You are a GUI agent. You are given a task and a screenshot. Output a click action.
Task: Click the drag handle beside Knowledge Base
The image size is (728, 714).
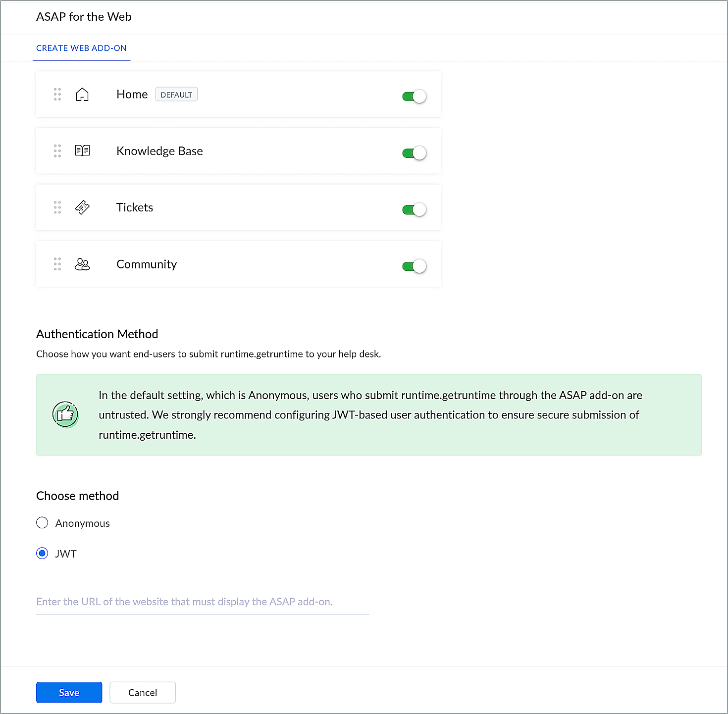click(57, 151)
